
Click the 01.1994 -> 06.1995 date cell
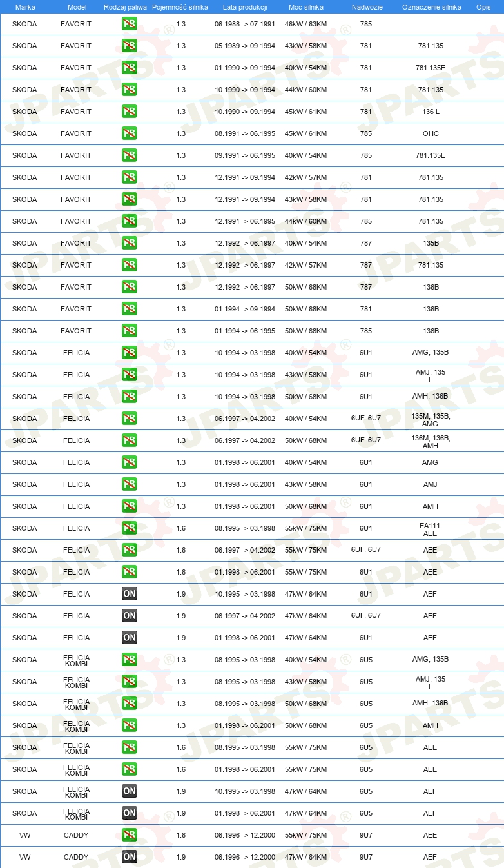click(x=245, y=331)
